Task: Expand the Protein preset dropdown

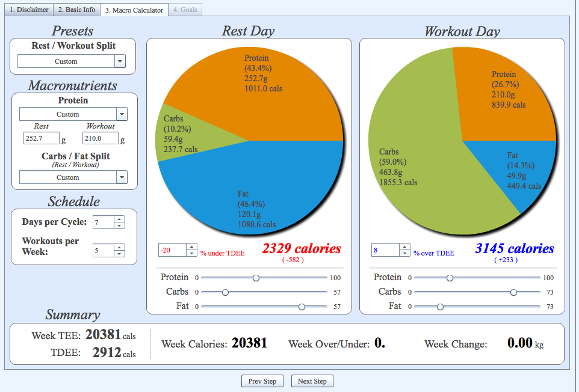Action: click(x=73, y=114)
